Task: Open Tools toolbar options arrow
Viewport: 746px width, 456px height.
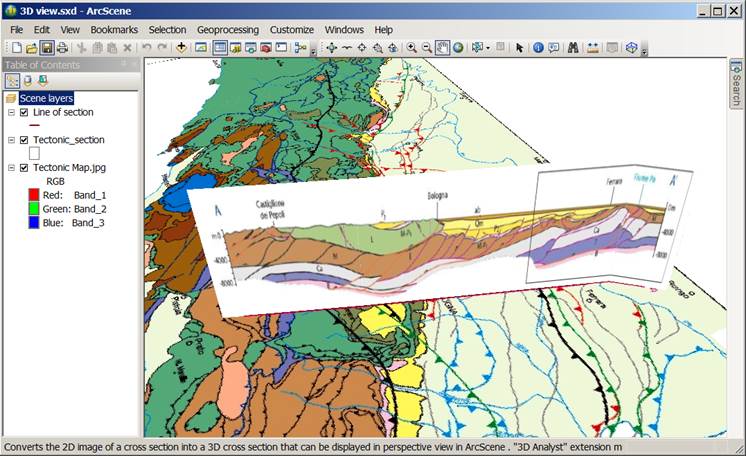Action: pyautogui.click(x=644, y=52)
